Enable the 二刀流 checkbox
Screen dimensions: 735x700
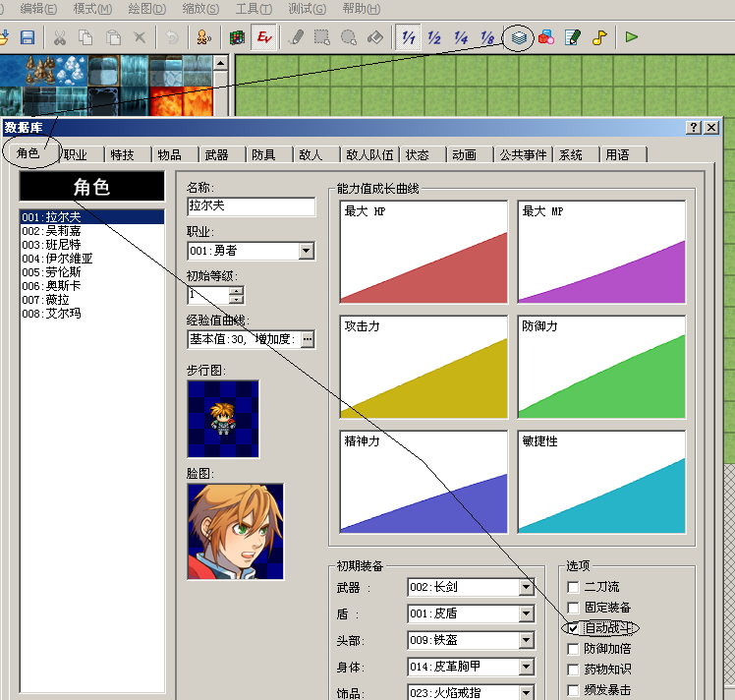point(573,587)
